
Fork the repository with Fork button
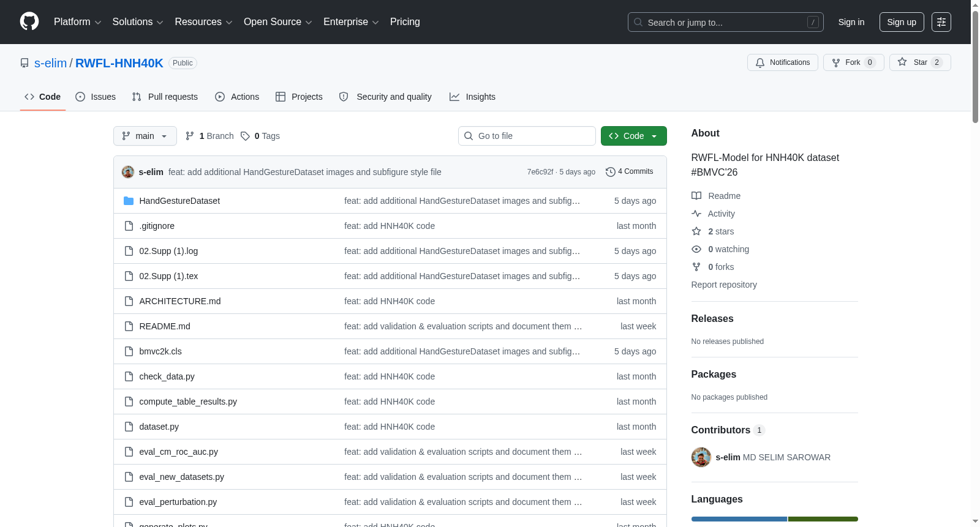(x=854, y=62)
